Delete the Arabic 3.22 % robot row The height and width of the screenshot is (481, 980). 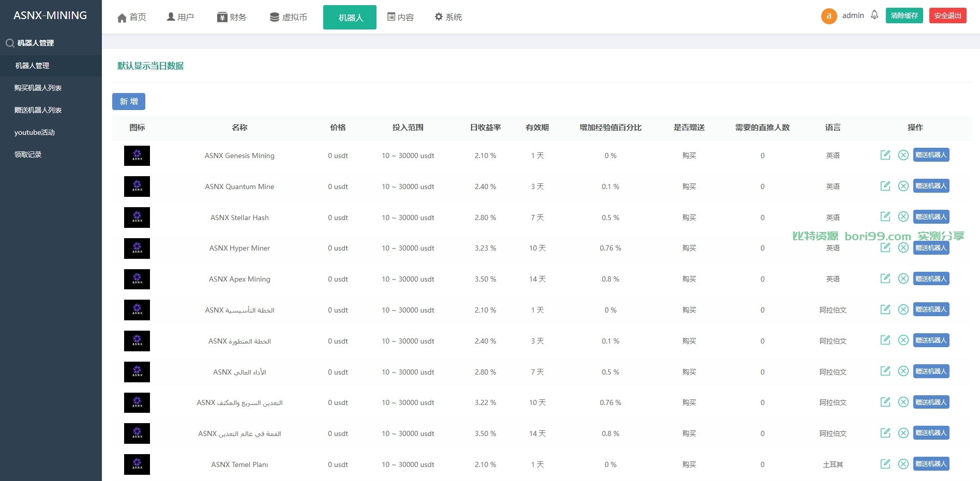pyautogui.click(x=903, y=402)
